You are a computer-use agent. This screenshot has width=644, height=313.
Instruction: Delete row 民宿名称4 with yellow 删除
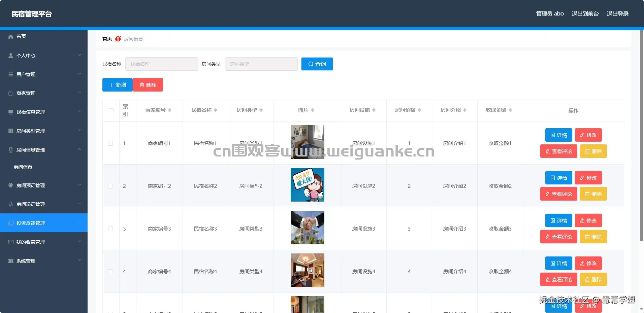(x=593, y=279)
